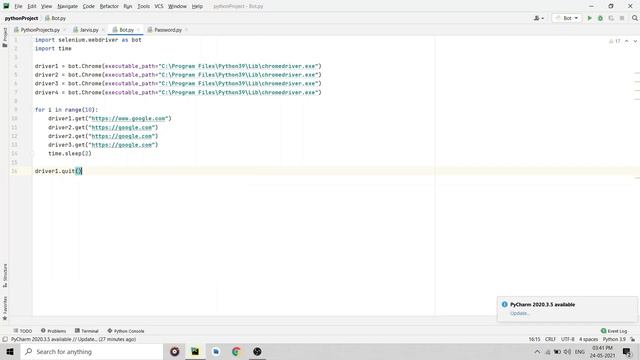
Task: Close the Bot.py tab
Action: pyautogui.click(x=138, y=30)
